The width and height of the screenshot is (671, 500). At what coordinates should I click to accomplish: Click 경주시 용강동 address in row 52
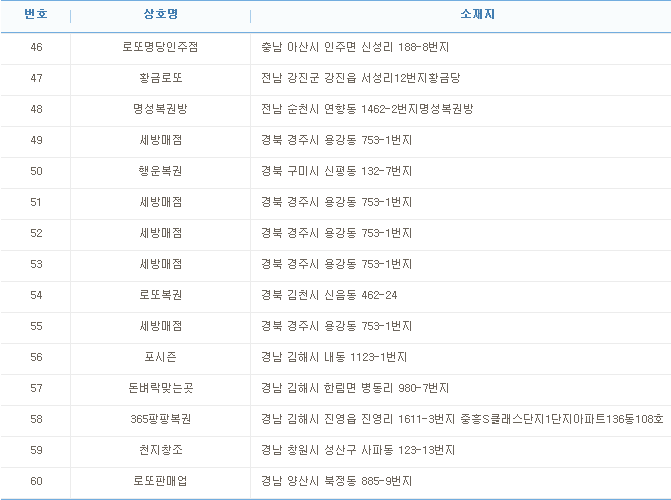pyautogui.click(x=336, y=233)
